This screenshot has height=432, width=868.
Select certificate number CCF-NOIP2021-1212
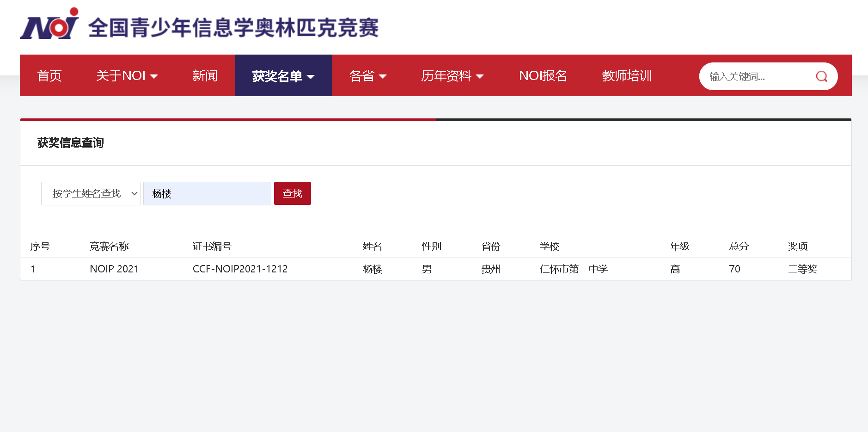tap(240, 269)
